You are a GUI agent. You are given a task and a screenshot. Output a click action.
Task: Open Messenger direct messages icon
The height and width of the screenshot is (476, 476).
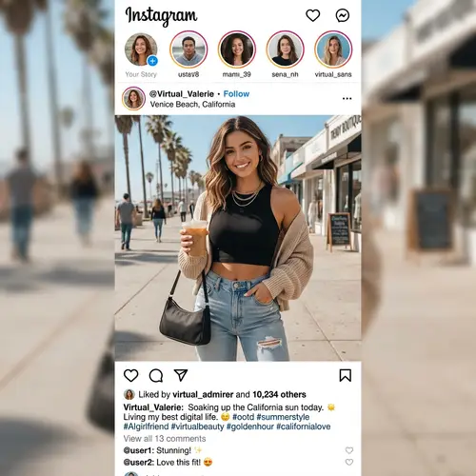click(343, 15)
